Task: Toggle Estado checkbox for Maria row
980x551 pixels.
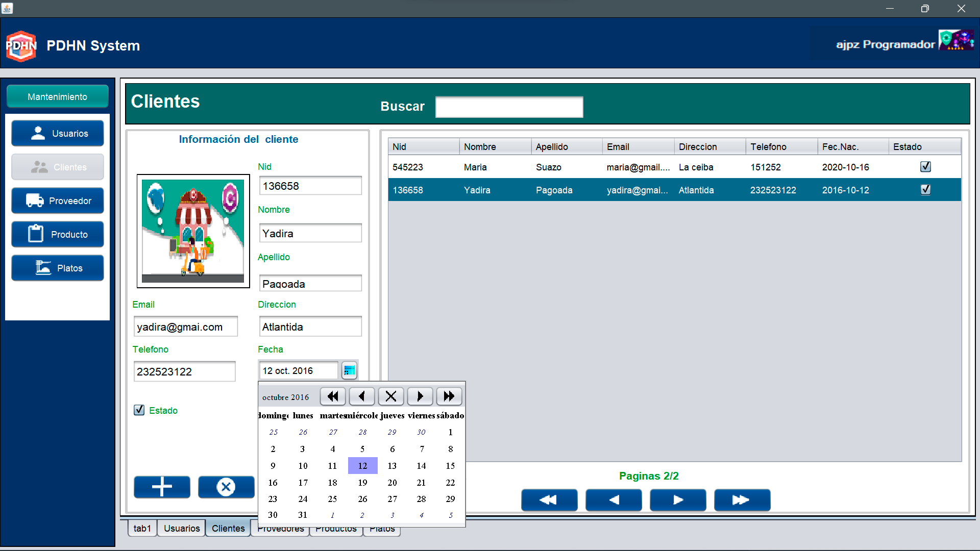Action: (925, 167)
